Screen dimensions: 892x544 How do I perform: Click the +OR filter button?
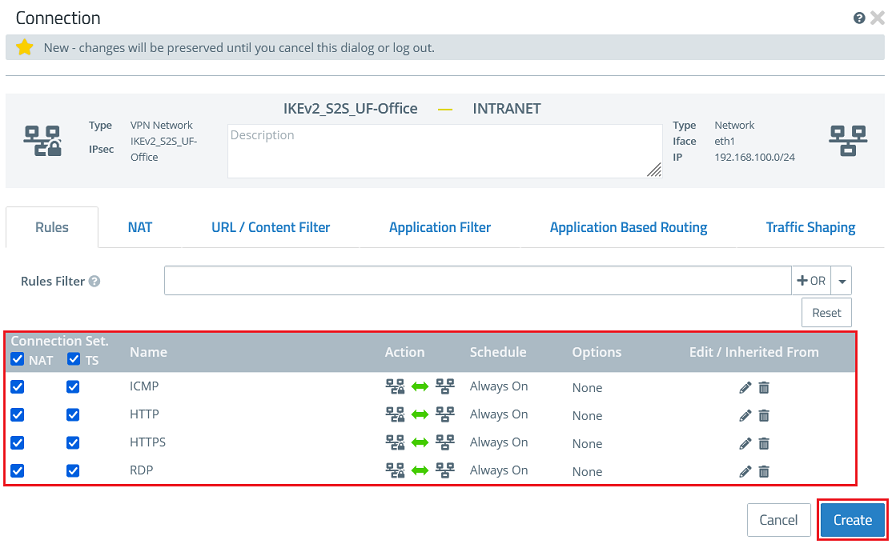tap(811, 281)
